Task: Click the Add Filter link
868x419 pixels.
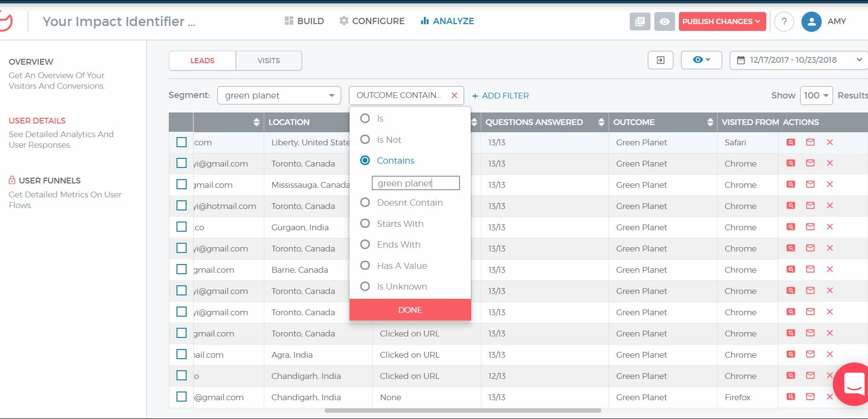Action: pos(500,96)
